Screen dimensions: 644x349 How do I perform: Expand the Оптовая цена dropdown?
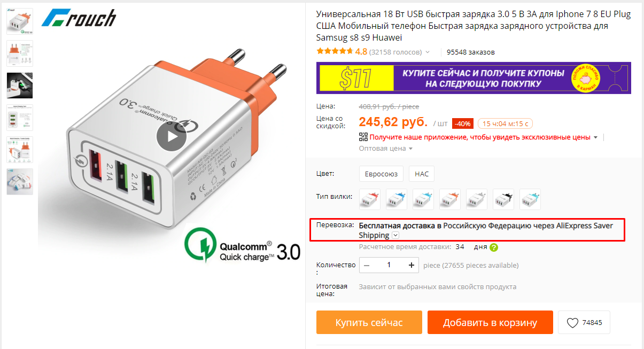click(x=386, y=148)
